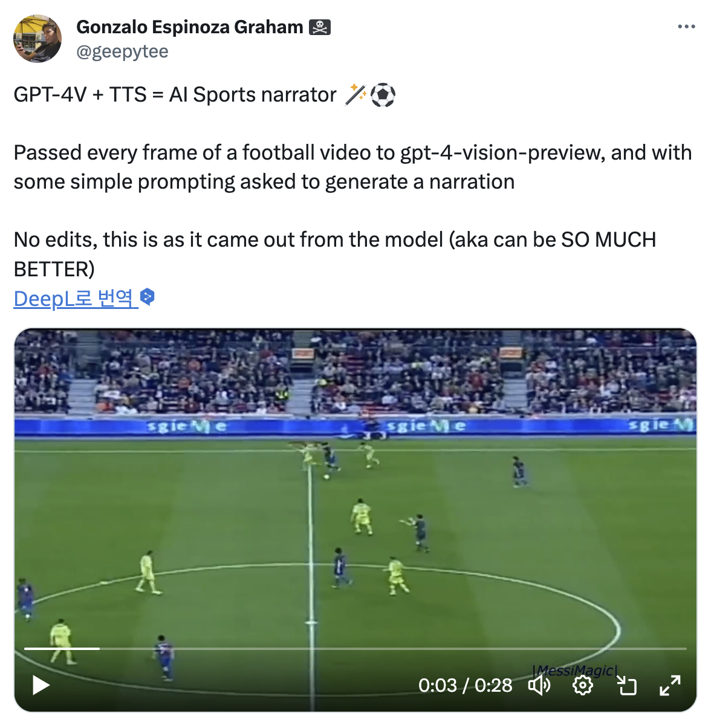The width and height of the screenshot is (711, 728).
Task: Click the picture-in-picture icon next to the gear
Action: (626, 686)
